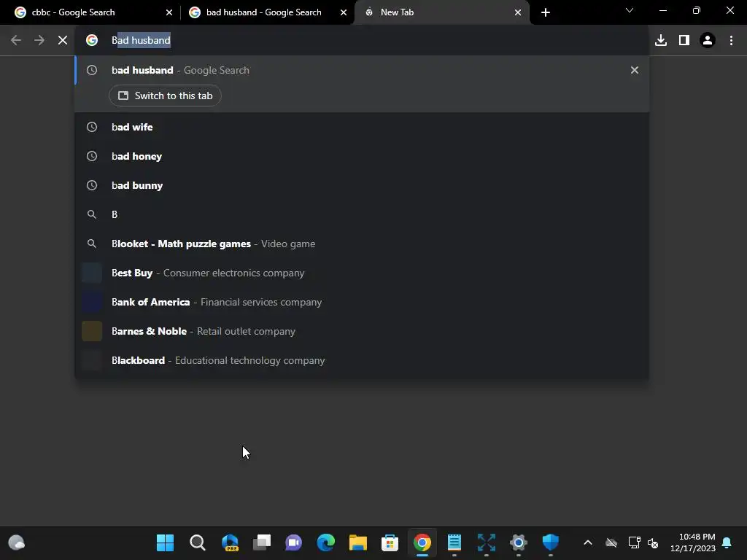This screenshot has height=560, width=747.
Task: Open Notepad from taskbar
Action: click(454, 542)
